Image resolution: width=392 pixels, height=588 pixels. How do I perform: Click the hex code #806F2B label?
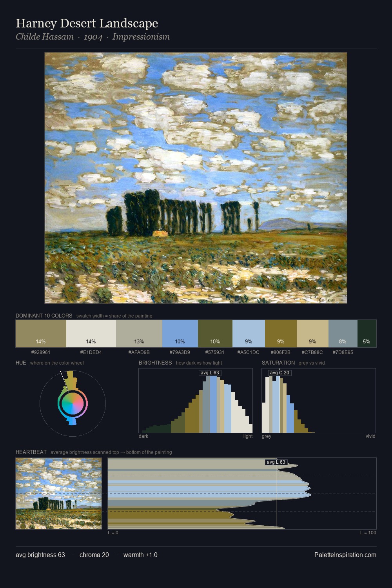click(x=281, y=352)
